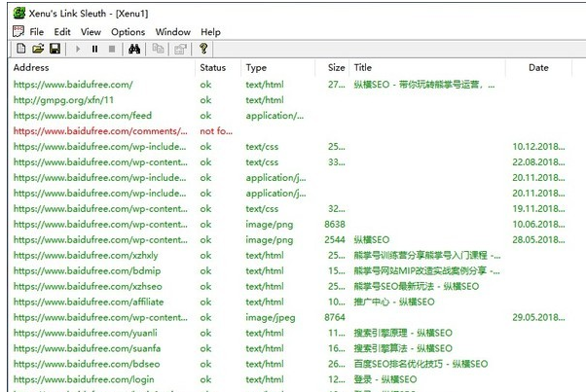Click the Help question mark icon
Viewport: 586px width, 392px height.
pyautogui.click(x=203, y=49)
